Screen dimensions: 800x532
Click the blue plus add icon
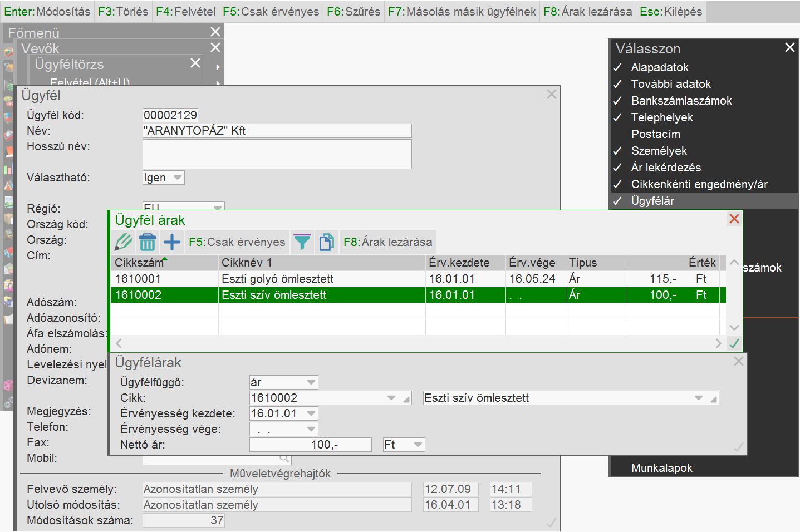[x=172, y=242]
